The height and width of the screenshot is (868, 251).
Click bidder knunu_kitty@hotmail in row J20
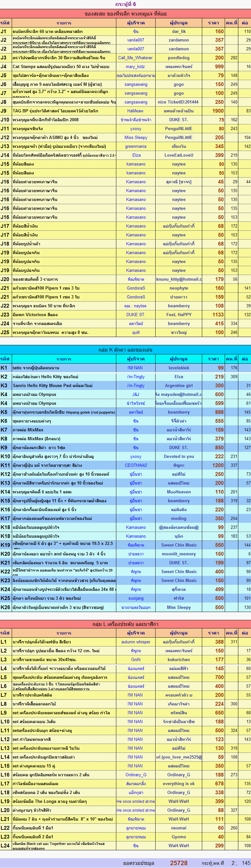179,279
